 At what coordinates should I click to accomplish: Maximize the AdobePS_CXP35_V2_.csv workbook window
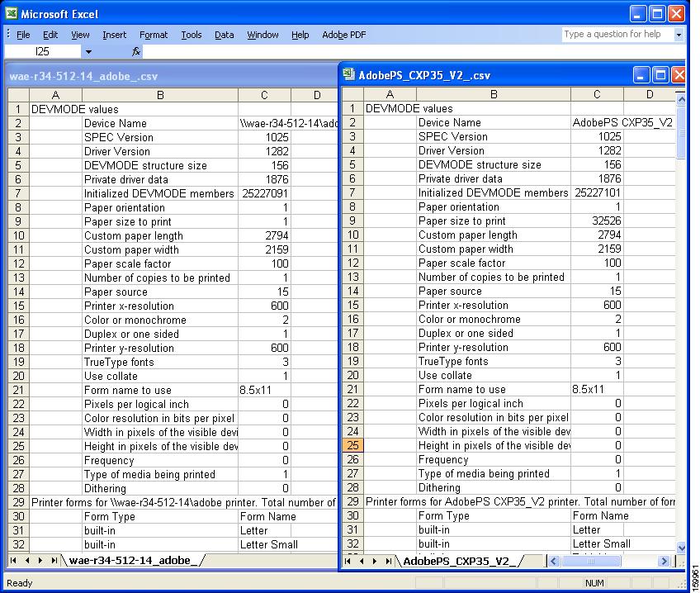pos(660,75)
